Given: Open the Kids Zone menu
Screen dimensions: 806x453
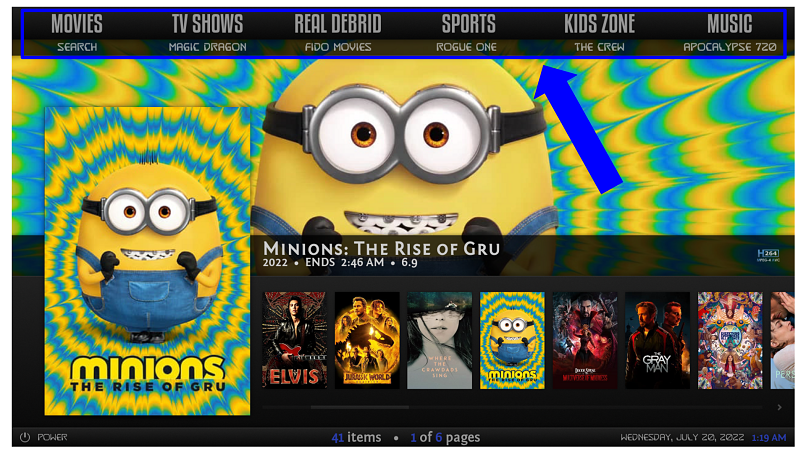Looking at the screenshot, I should 599,24.
